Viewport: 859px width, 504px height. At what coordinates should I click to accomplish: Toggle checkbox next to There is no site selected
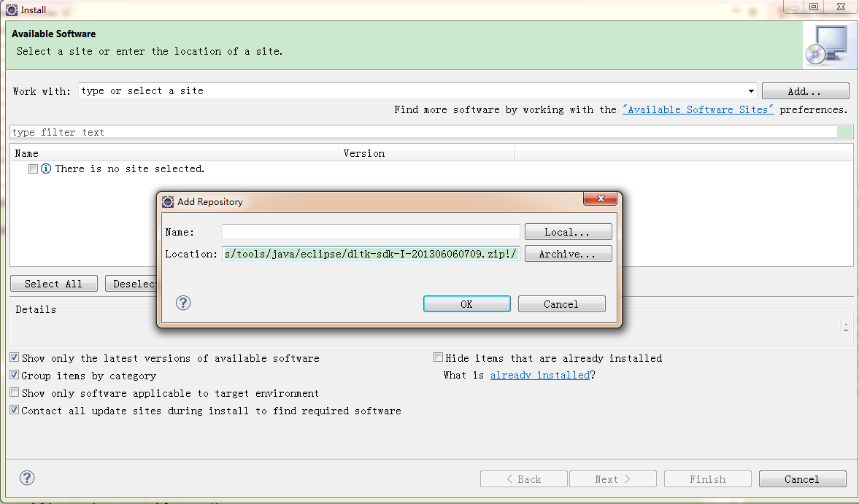(33, 168)
